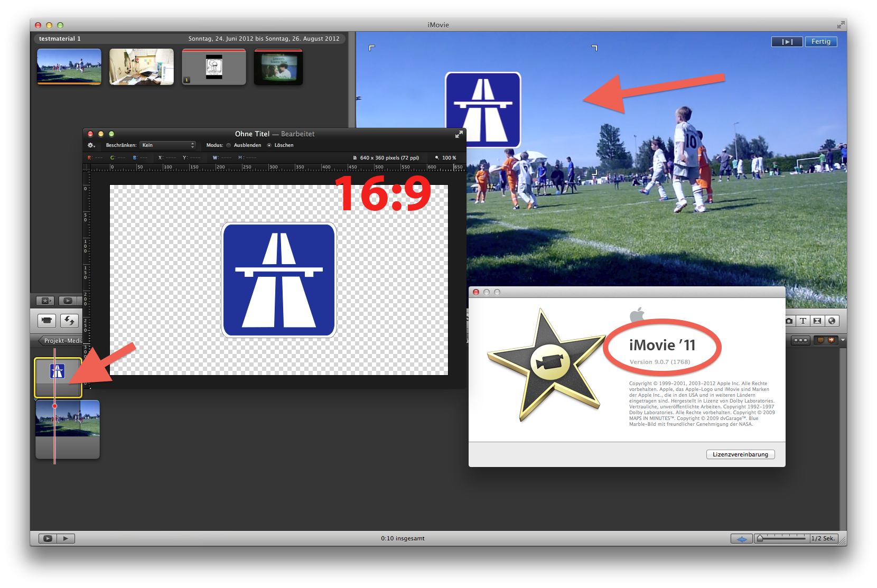877x588 pixels.
Task: Go back to Projekt-Mediathek
Action: tap(60, 341)
